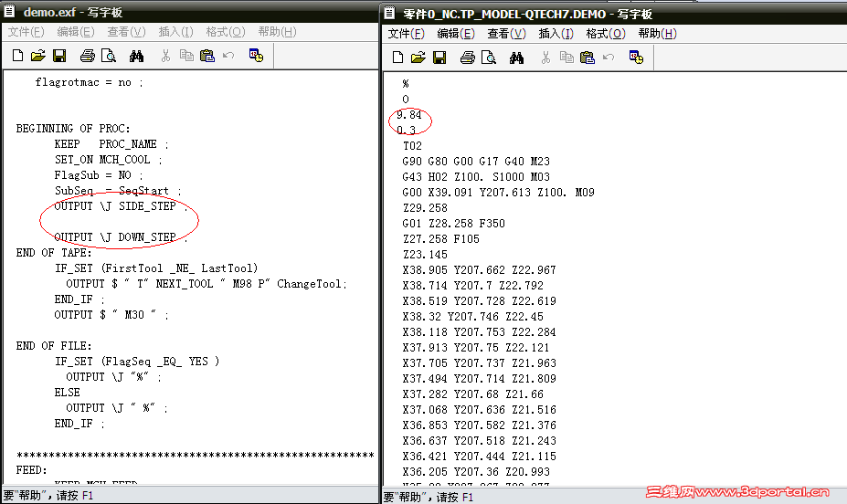Open 插入(I) menu in QTECH7.DEMO window
This screenshot has width=847, height=504.
coord(556,34)
